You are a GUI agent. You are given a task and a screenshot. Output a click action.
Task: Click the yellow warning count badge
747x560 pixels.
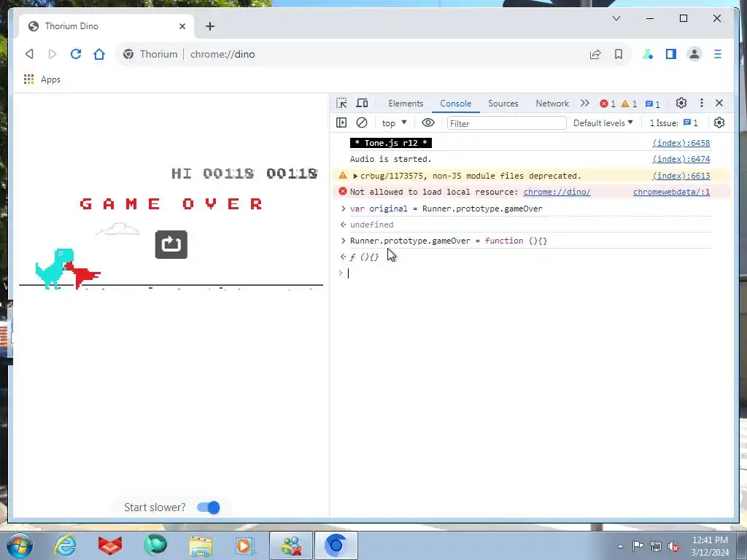(629, 104)
